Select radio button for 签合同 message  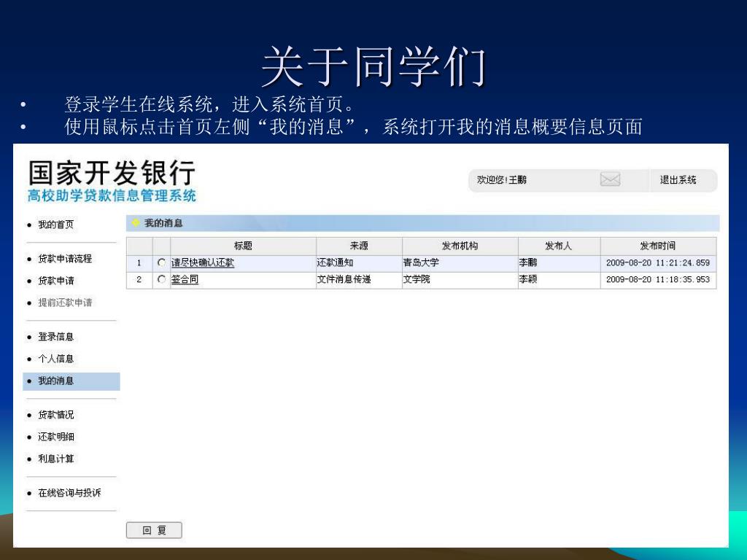161,280
